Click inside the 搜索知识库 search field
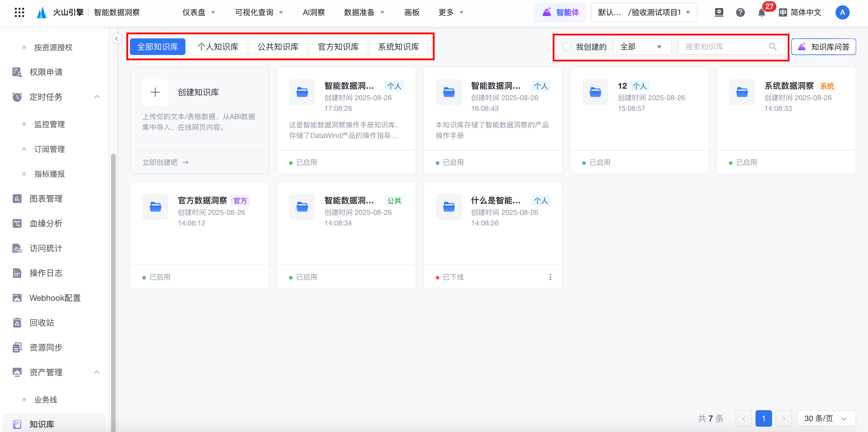This screenshot has height=432, width=868. 721,46
